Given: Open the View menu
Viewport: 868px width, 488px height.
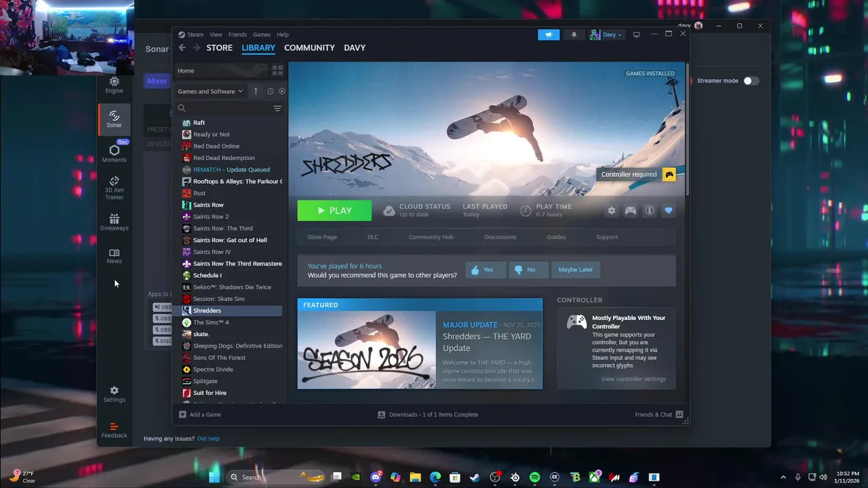Looking at the screenshot, I should tap(216, 35).
